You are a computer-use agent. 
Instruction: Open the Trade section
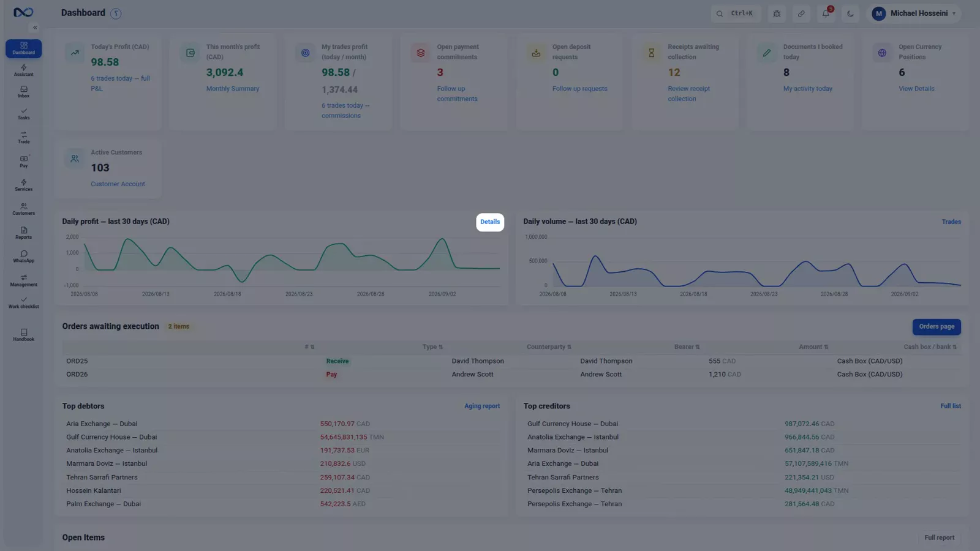coord(23,138)
